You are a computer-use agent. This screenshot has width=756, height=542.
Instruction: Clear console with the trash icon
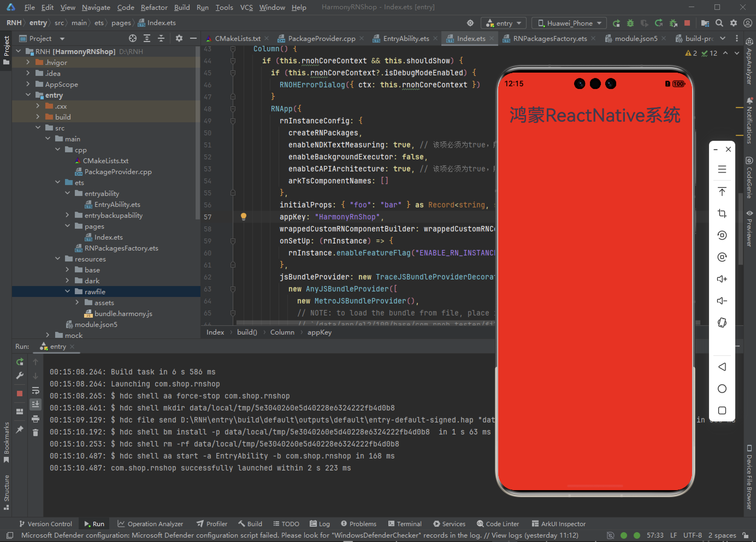point(35,433)
